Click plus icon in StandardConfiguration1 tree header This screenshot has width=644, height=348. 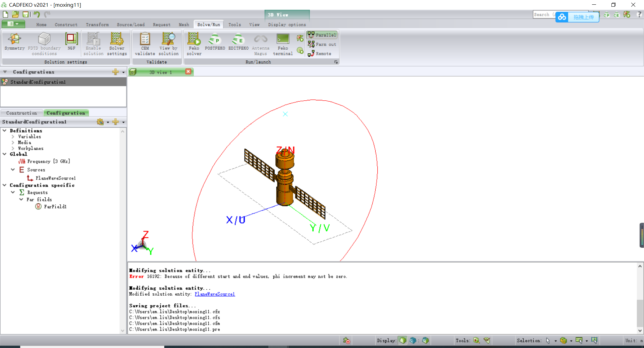click(115, 122)
